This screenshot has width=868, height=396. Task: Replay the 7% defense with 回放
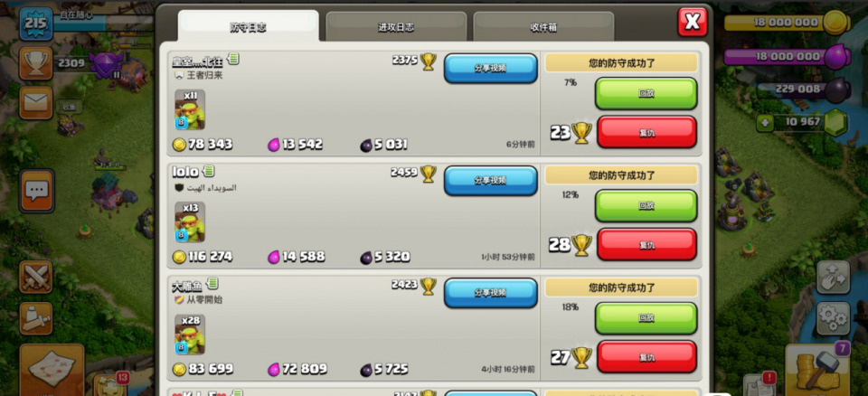coord(646,94)
